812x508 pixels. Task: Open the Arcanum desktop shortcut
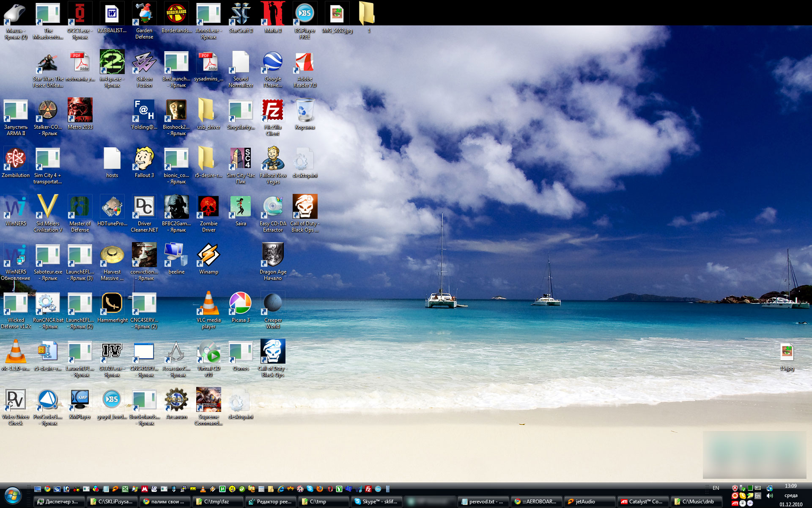tap(176, 404)
